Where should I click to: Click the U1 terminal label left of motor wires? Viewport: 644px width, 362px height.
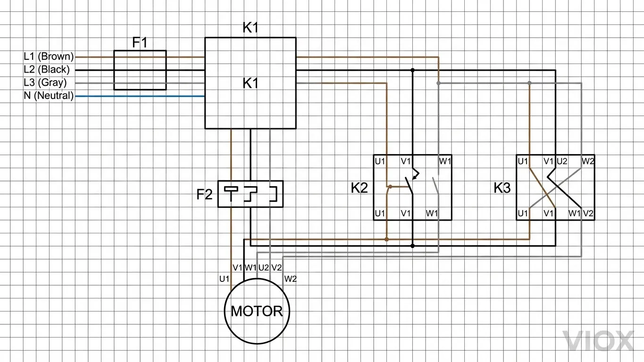pos(224,279)
